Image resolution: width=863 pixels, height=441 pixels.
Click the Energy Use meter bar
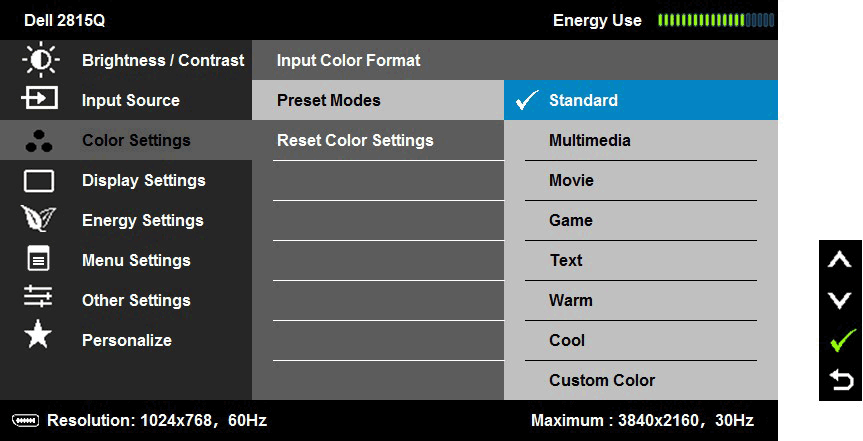pos(716,20)
